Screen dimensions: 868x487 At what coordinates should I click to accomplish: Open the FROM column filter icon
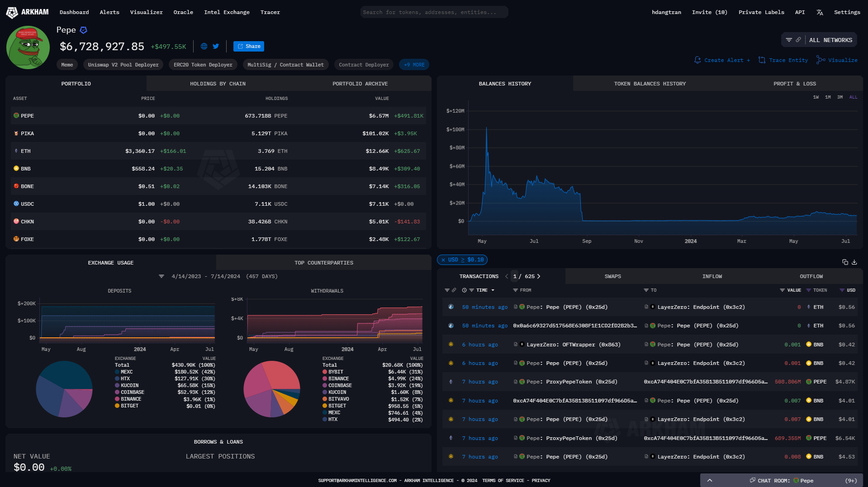515,290
